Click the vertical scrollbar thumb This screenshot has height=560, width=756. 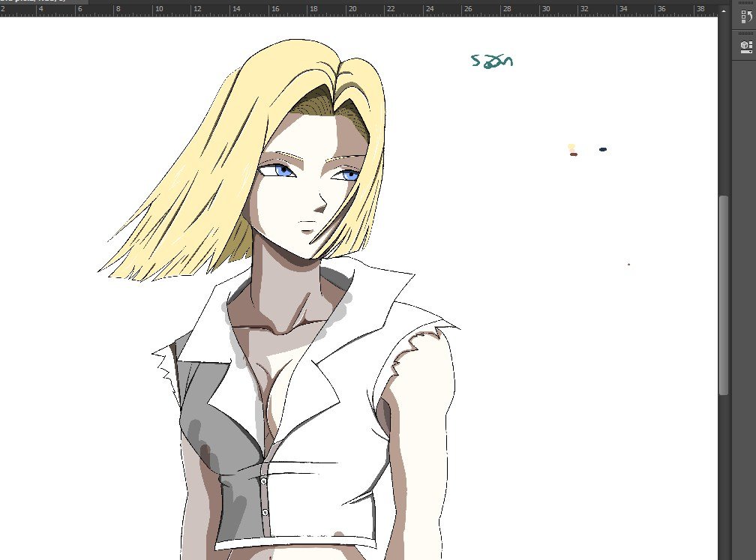(723, 295)
